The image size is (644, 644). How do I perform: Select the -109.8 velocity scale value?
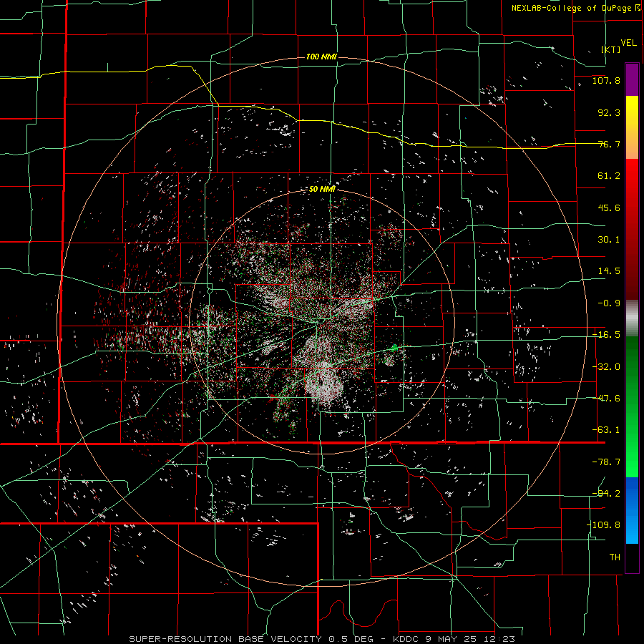point(603,525)
